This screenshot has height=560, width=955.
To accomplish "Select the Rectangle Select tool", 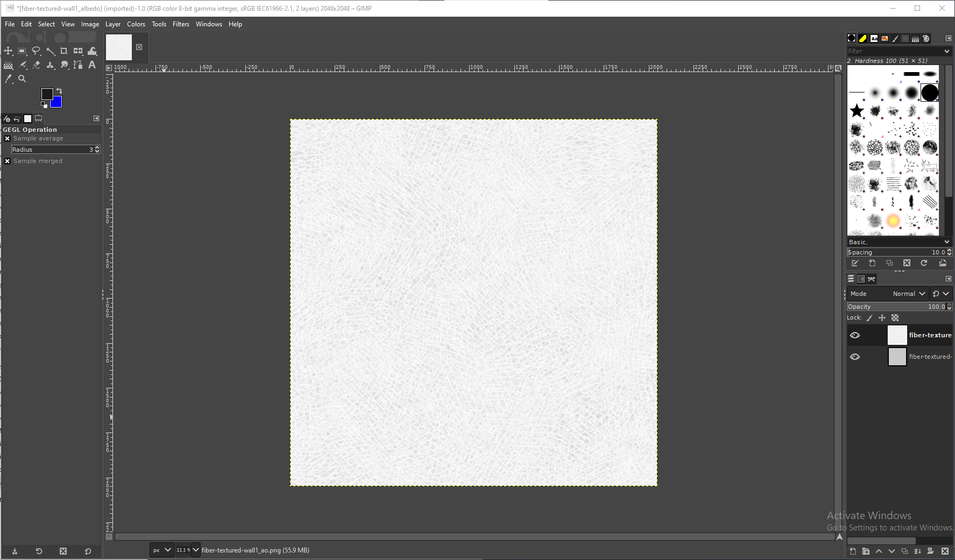I will pos(22,51).
